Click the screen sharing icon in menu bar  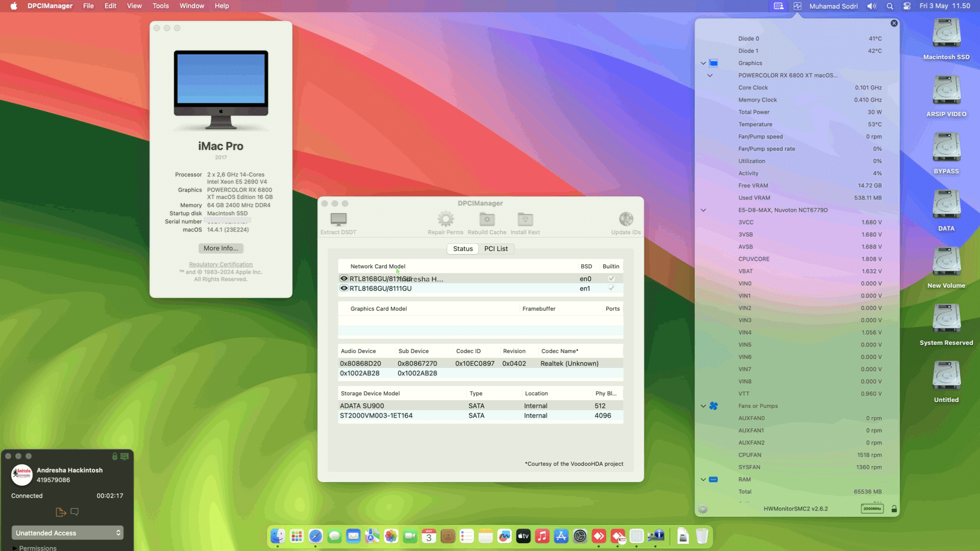coord(778,6)
